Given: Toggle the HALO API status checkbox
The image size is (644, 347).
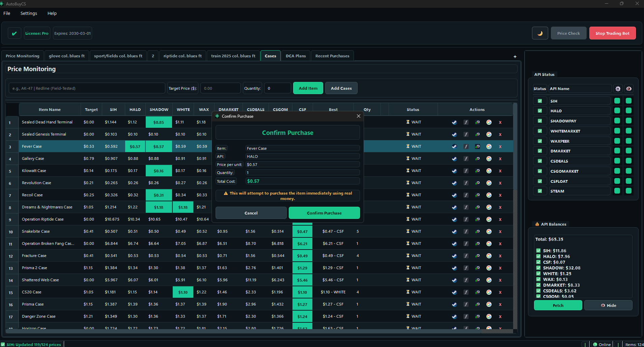Looking at the screenshot, I should [x=540, y=111].
